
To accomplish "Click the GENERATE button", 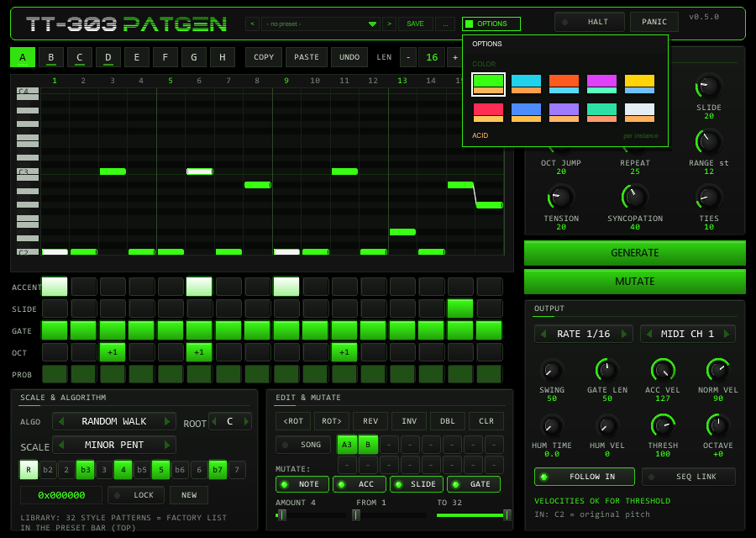I will point(634,253).
